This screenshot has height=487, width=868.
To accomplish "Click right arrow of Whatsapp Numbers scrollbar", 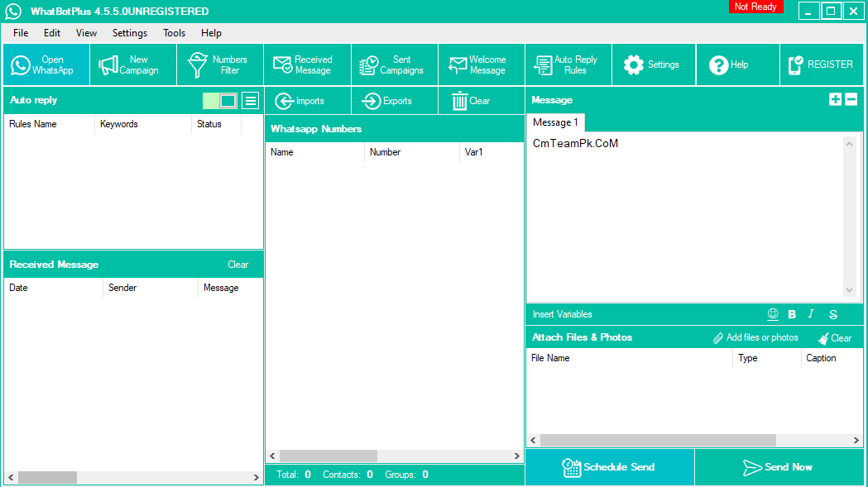I will click(516, 456).
